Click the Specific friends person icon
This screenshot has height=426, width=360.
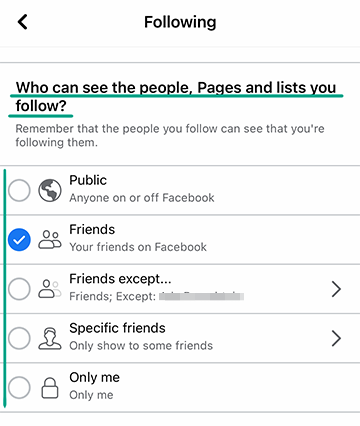point(50,338)
